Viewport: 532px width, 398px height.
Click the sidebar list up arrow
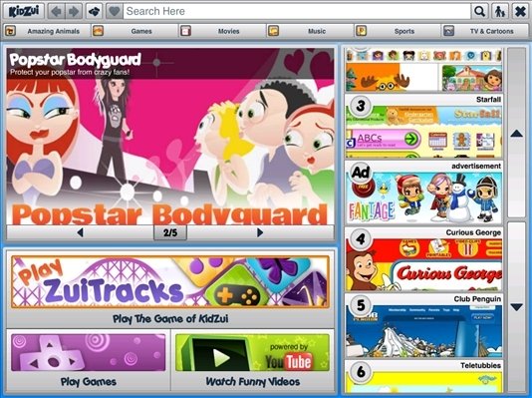[x=516, y=134]
